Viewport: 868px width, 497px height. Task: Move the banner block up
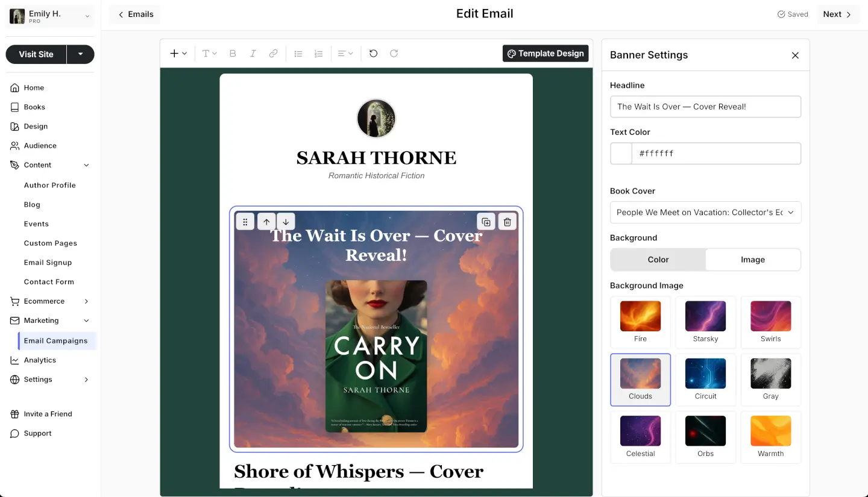[x=266, y=222]
